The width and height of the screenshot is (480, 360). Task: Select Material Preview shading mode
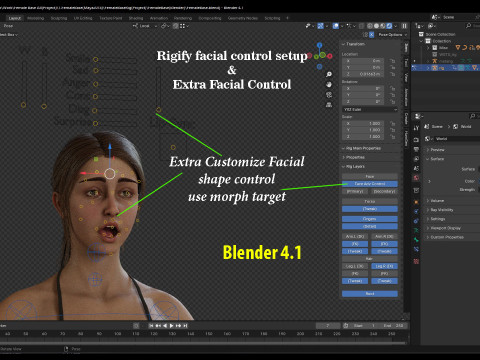point(383,26)
